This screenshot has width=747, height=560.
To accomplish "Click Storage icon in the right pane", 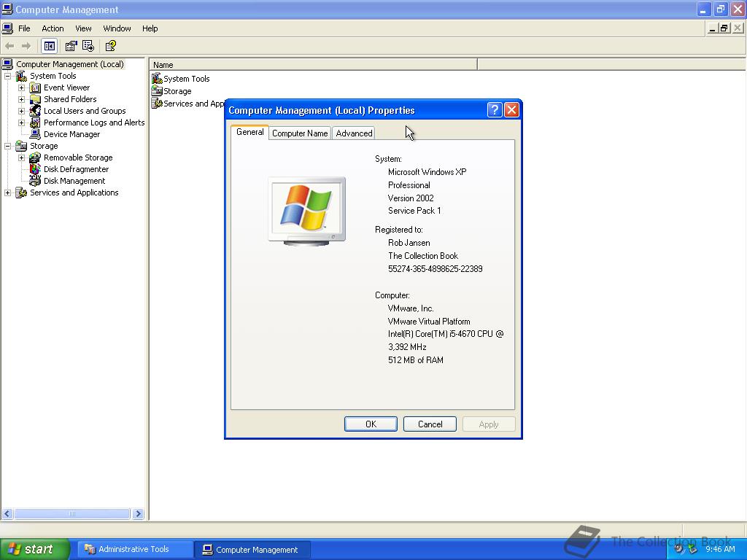I will pos(157,91).
